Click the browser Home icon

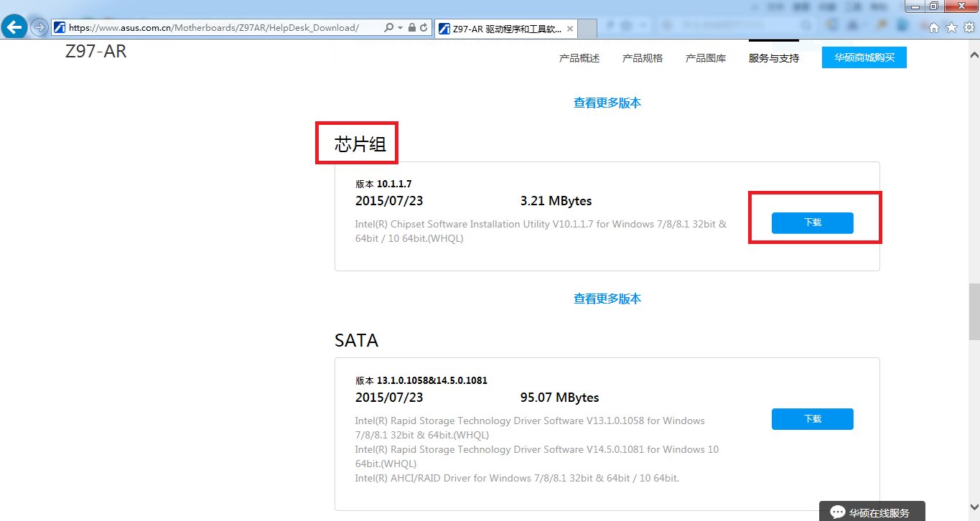pos(934,28)
